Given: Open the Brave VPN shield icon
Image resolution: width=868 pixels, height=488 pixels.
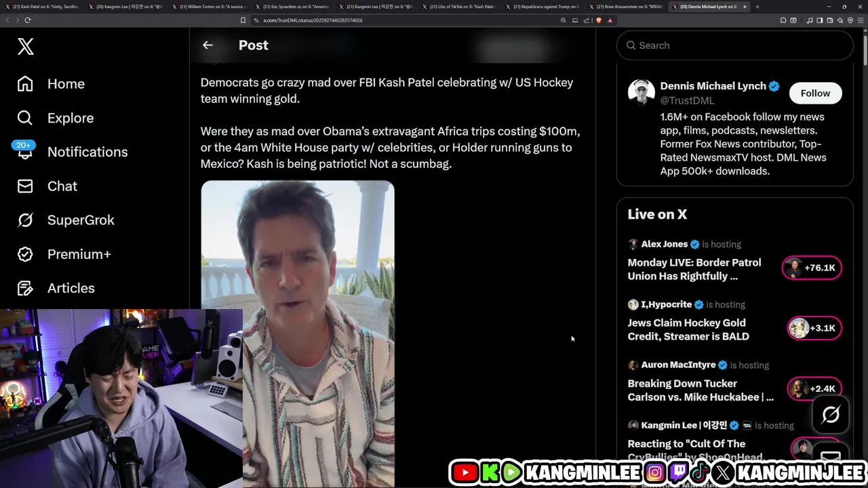Looking at the screenshot, I should pyautogui.click(x=850, y=20).
